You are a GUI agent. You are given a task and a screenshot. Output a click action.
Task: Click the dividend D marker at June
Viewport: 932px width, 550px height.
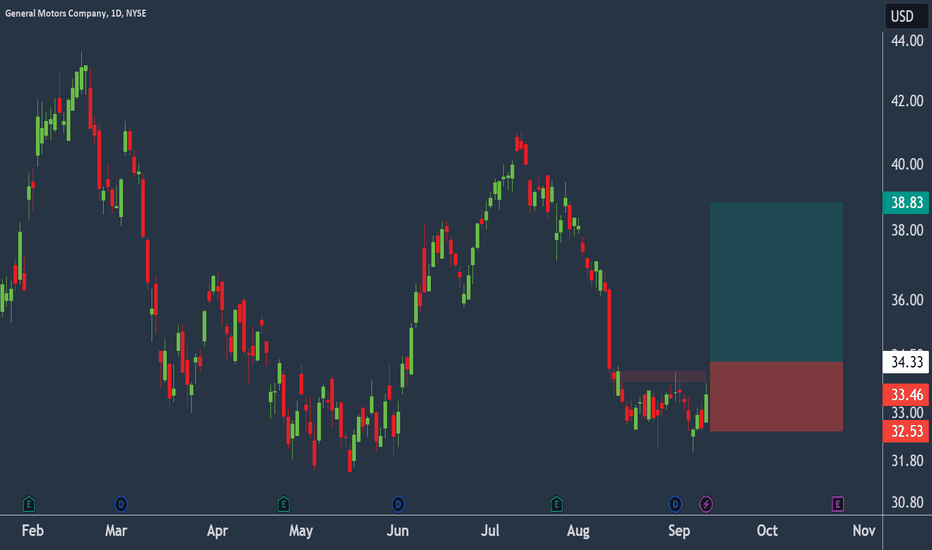[x=398, y=504]
